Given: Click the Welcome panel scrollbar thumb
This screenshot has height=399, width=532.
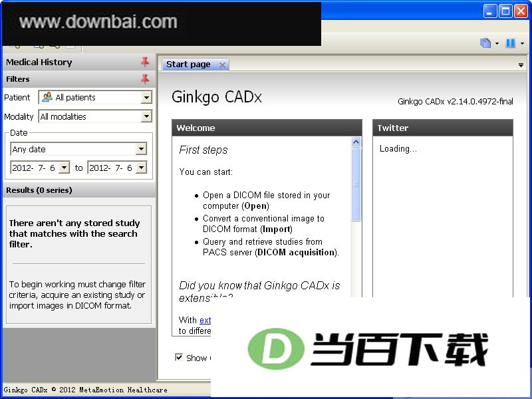Looking at the screenshot, I should click(x=356, y=184).
